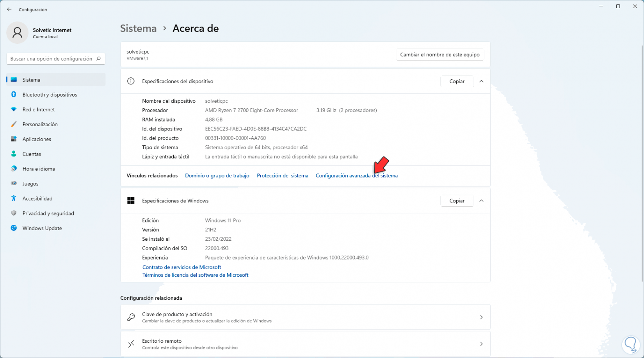Click the Windows Update sync icon
This screenshot has height=358, width=644.
click(x=14, y=228)
